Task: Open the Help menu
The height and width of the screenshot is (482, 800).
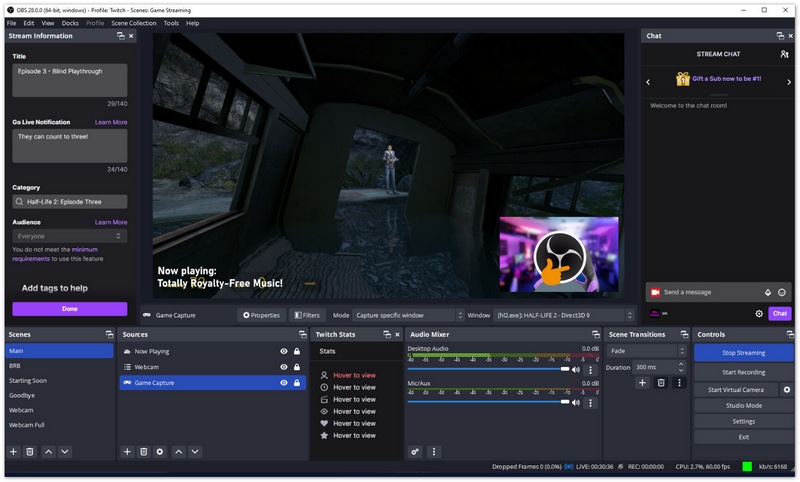Action: tap(192, 23)
